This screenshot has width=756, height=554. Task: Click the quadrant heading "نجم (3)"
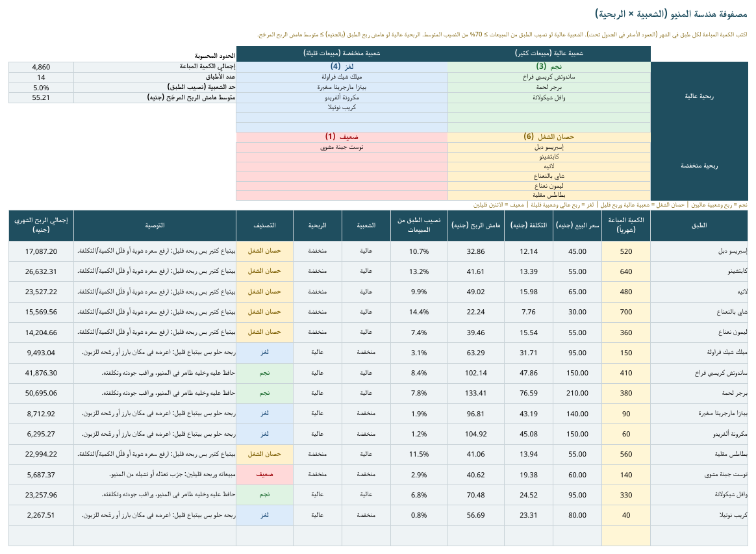549,66
